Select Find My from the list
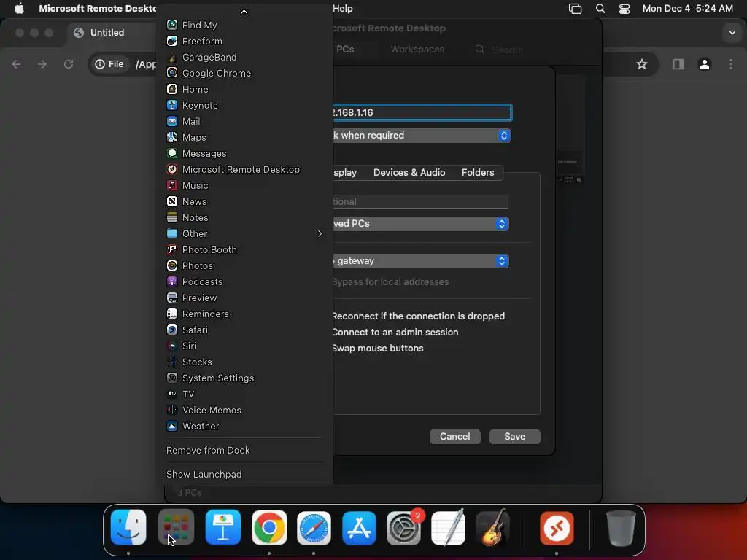The image size is (747, 560). [x=244, y=25]
